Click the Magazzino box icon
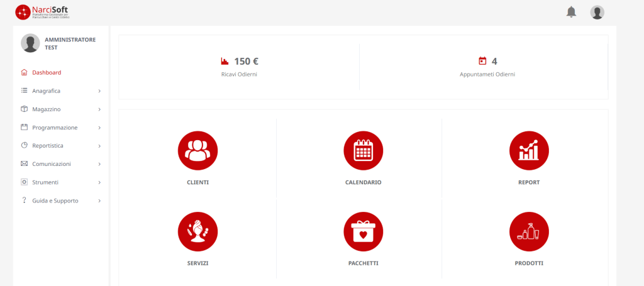 (x=24, y=109)
